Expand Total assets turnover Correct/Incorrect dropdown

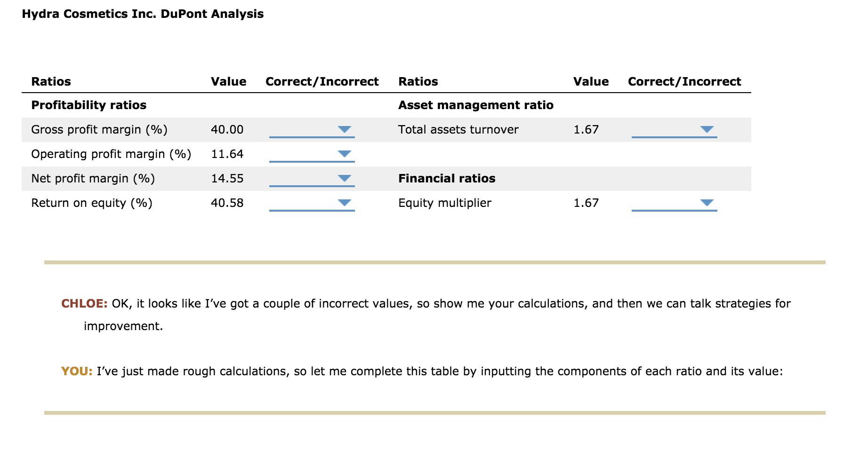coord(674,129)
